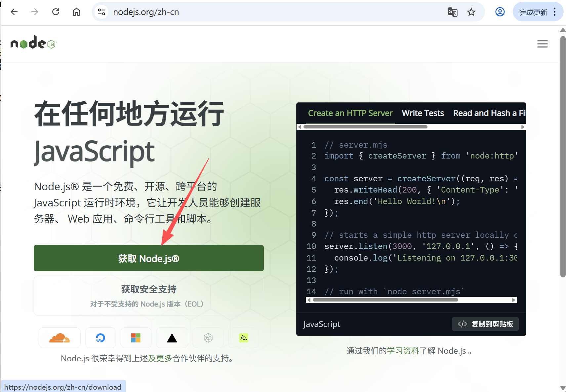Click the browser home icon
The width and height of the screenshot is (566, 392).
click(76, 12)
